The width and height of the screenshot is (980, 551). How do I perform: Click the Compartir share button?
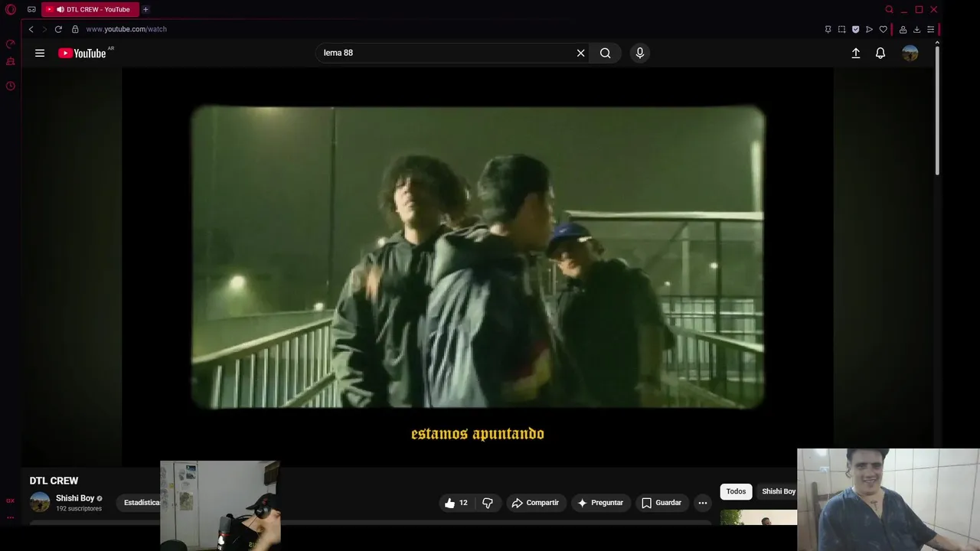[x=535, y=503]
